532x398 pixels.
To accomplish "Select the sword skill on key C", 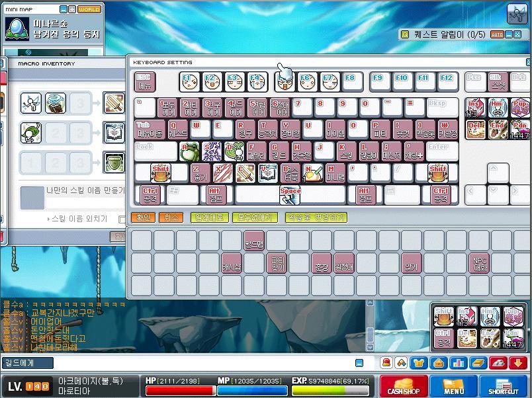I will point(245,173).
